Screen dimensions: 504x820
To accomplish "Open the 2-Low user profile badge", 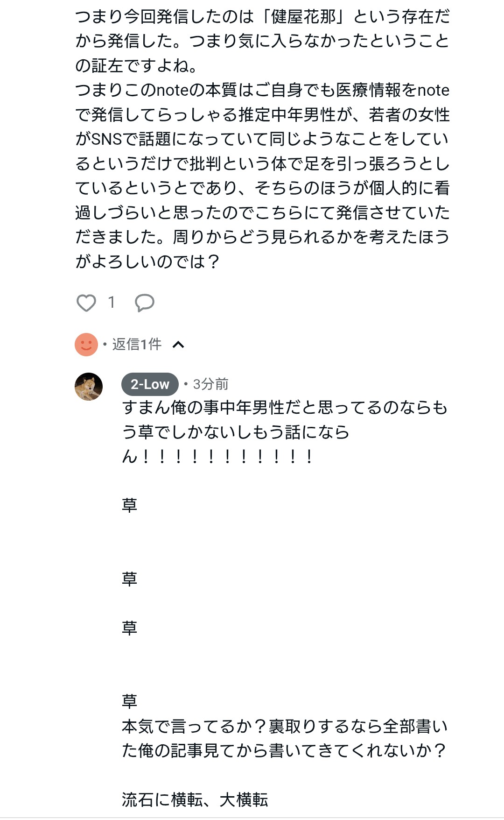I will (x=150, y=384).
